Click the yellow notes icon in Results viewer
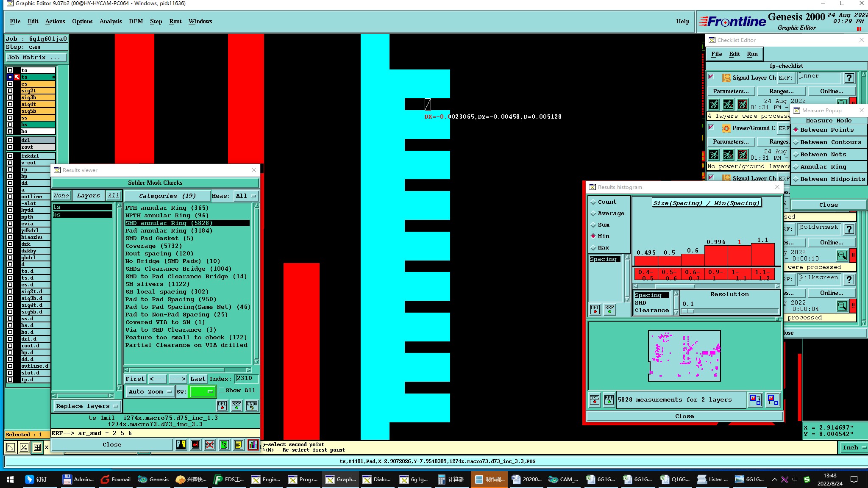The image size is (868, 488). (238, 445)
